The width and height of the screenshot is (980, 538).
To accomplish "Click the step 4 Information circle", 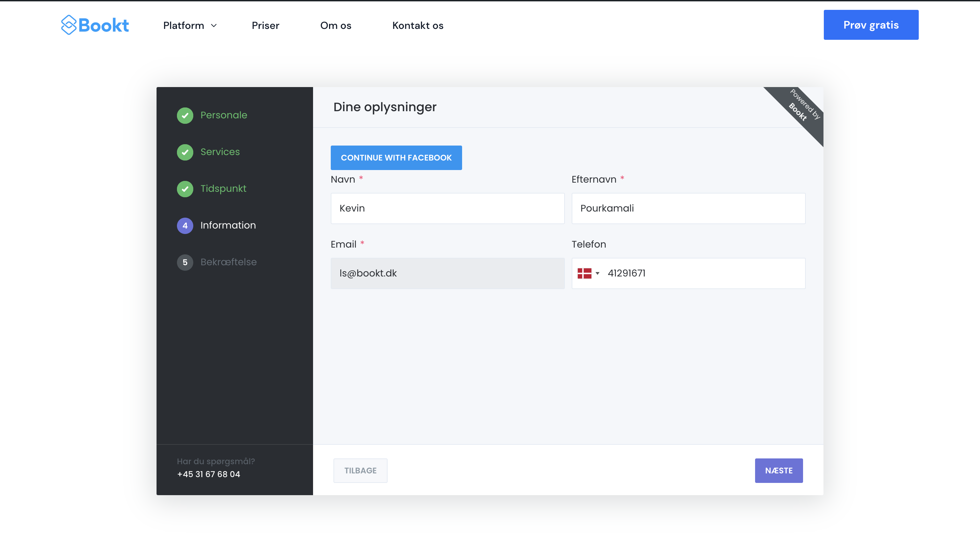I will pos(185,225).
